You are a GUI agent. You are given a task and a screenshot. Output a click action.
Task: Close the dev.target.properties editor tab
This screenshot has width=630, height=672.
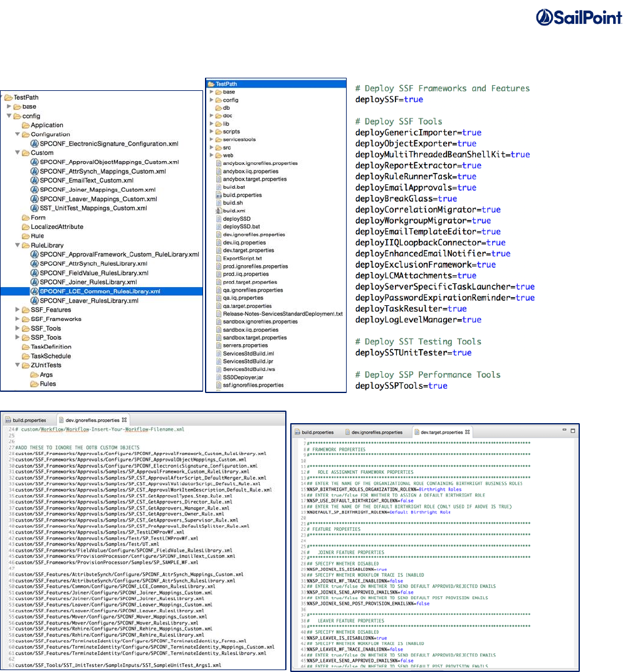[468, 432]
